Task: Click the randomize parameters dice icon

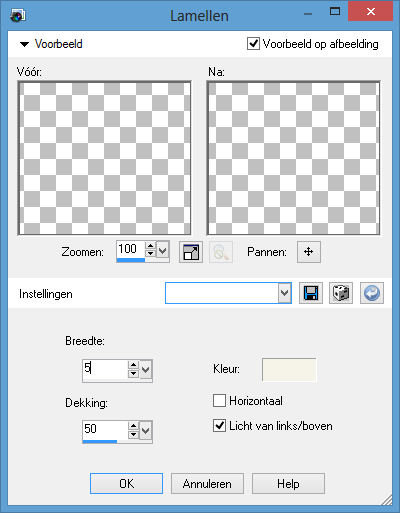Action: pyautogui.click(x=341, y=293)
